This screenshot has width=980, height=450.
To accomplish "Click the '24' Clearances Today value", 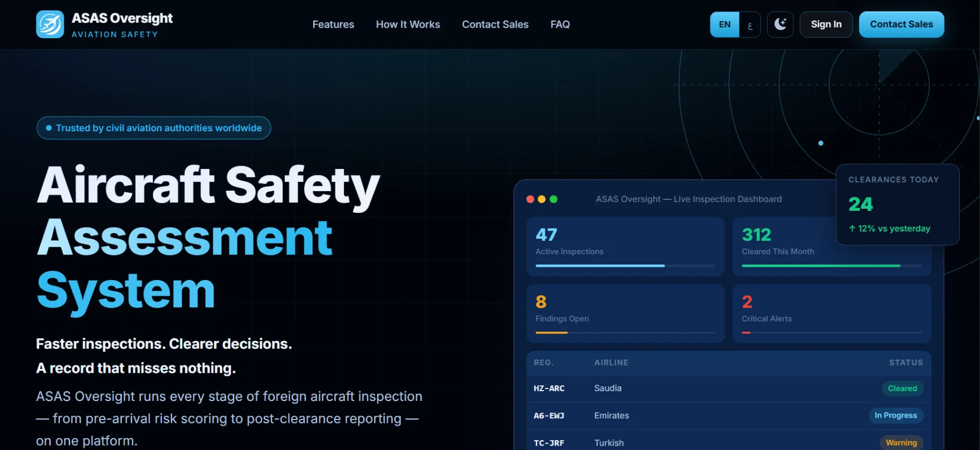I will (x=861, y=204).
